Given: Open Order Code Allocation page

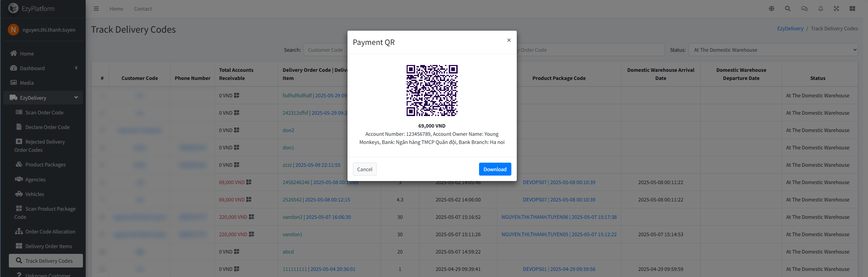Looking at the screenshot, I should (46, 231).
